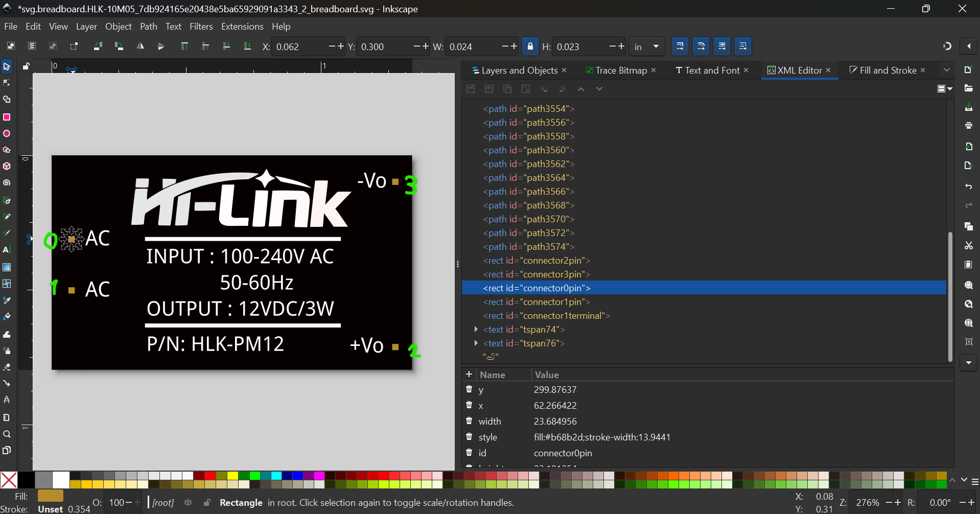Open the Filters menu

pos(201,27)
